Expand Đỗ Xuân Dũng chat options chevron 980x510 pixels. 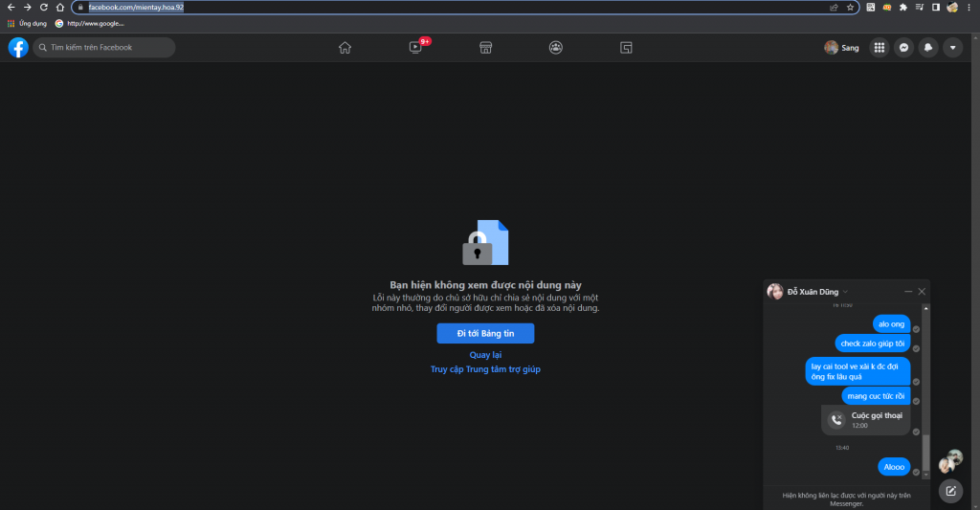coord(846,291)
